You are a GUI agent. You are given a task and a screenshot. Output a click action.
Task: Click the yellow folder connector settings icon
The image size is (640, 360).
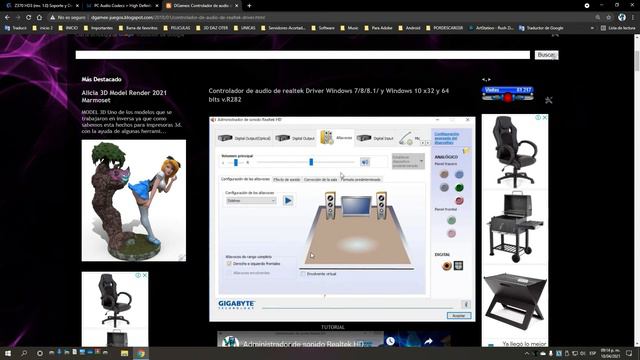466,151
